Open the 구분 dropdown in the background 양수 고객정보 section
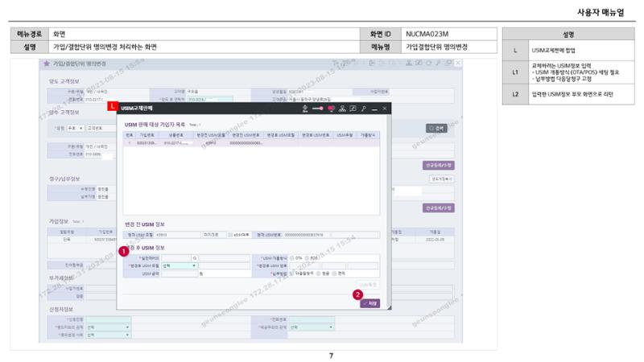 pyautogui.click(x=76, y=129)
